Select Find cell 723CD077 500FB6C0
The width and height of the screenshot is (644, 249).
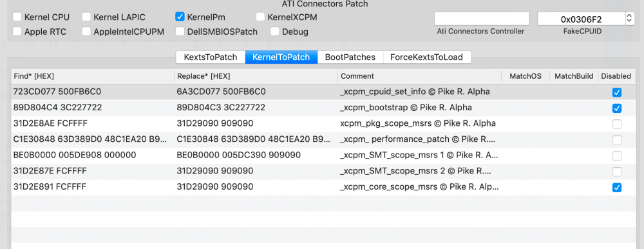pos(92,92)
